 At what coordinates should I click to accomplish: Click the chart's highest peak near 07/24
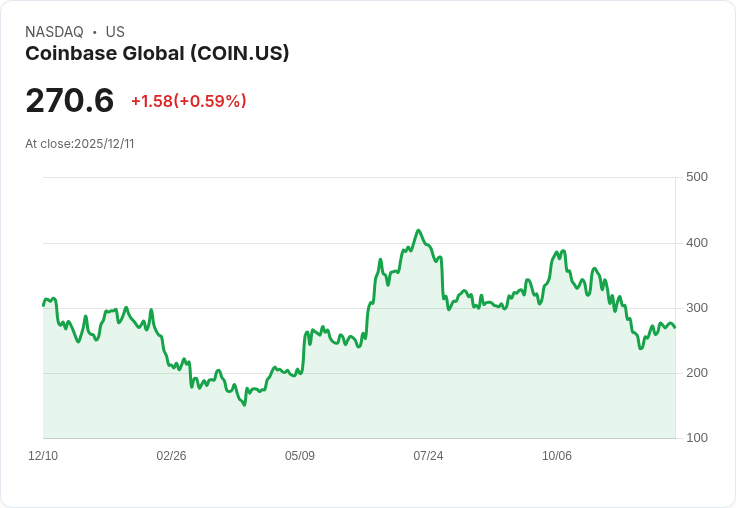point(418,230)
